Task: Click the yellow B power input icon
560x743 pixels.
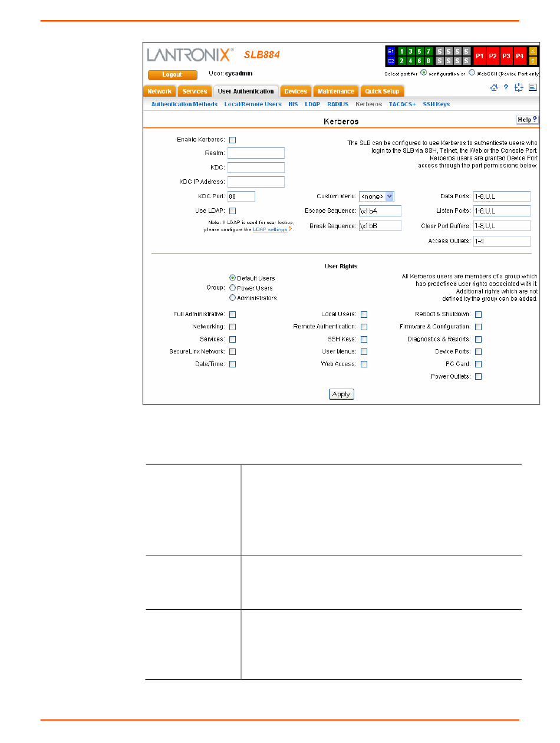Action: pos(533,61)
